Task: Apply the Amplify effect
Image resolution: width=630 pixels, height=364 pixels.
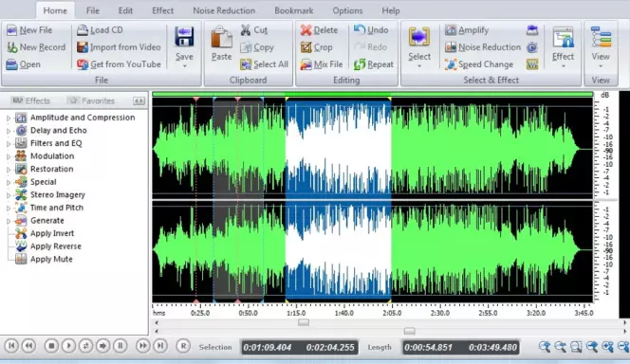Action: coord(467,30)
